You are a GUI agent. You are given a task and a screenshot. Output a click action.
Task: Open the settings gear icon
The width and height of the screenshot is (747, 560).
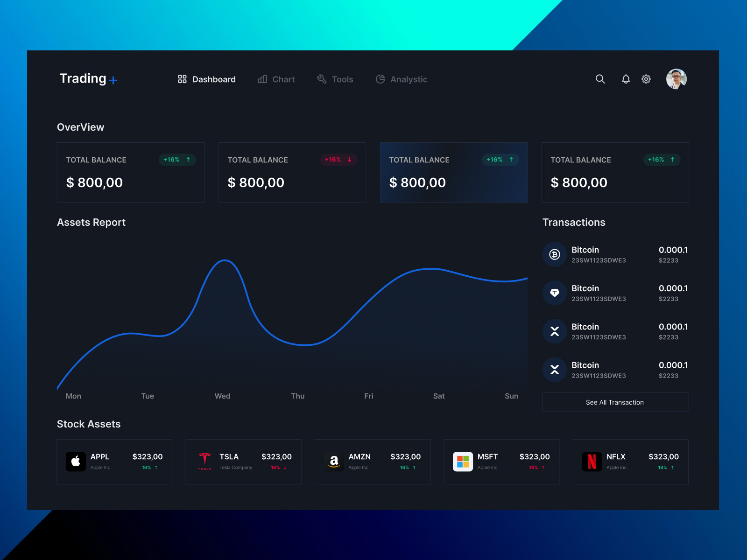click(x=646, y=79)
